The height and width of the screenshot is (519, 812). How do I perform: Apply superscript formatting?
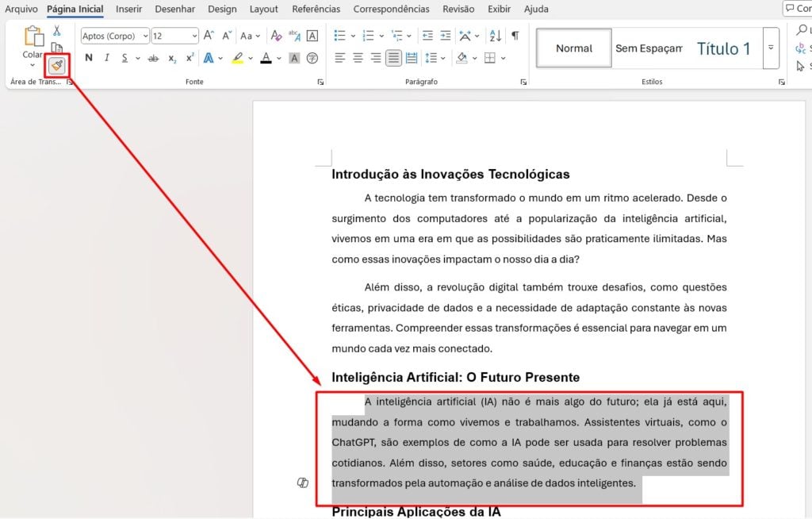tap(188, 57)
